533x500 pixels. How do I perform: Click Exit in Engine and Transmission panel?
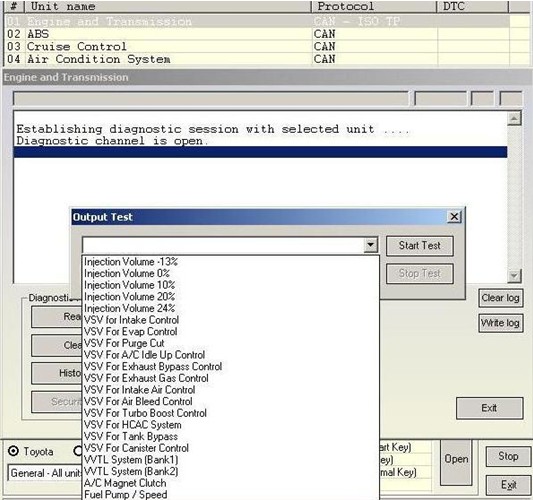489,408
